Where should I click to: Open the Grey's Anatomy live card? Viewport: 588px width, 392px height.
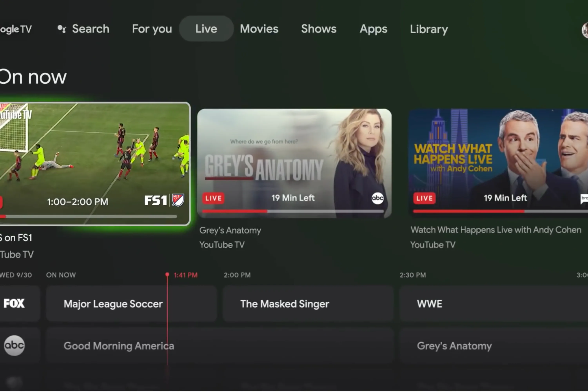coord(294,163)
